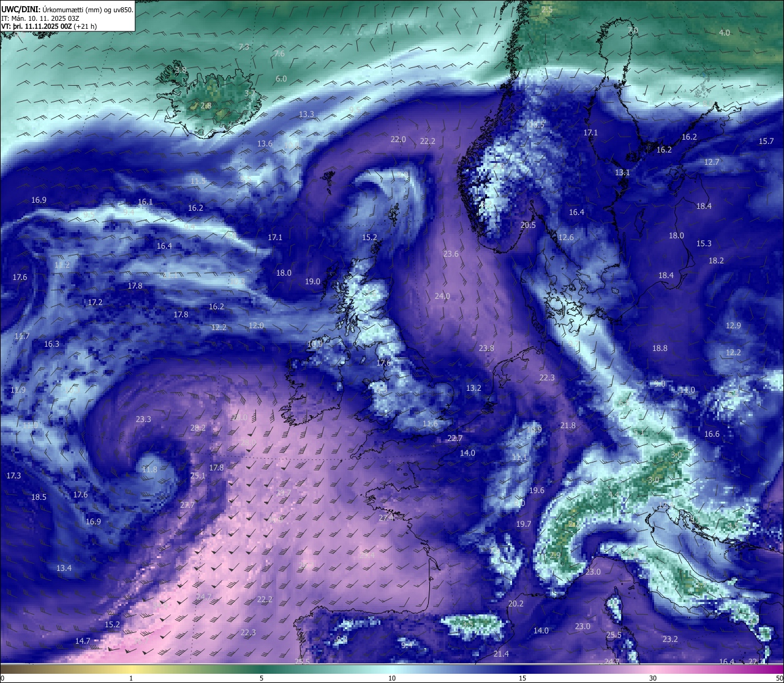Click the 23.2 value label

click(670, 639)
